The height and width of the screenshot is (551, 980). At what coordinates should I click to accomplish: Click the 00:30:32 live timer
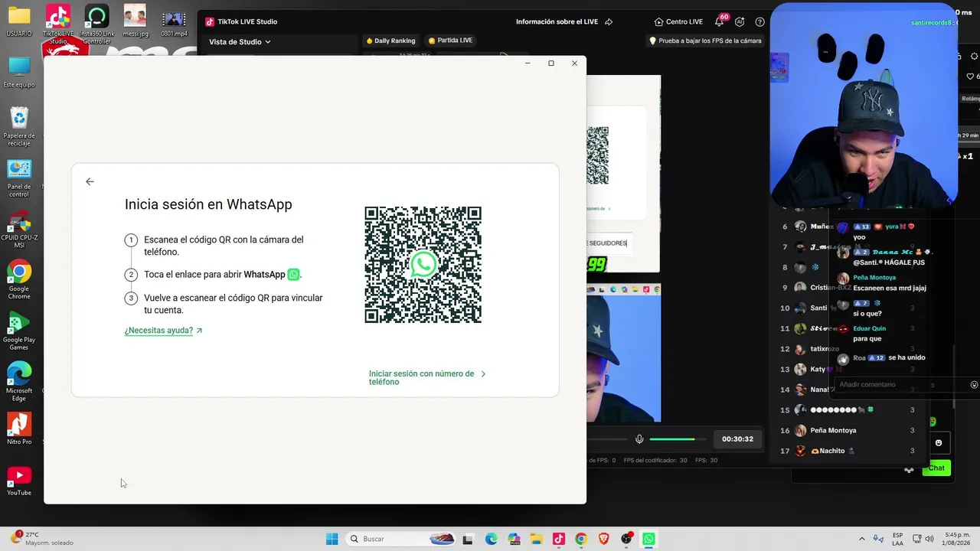point(737,439)
